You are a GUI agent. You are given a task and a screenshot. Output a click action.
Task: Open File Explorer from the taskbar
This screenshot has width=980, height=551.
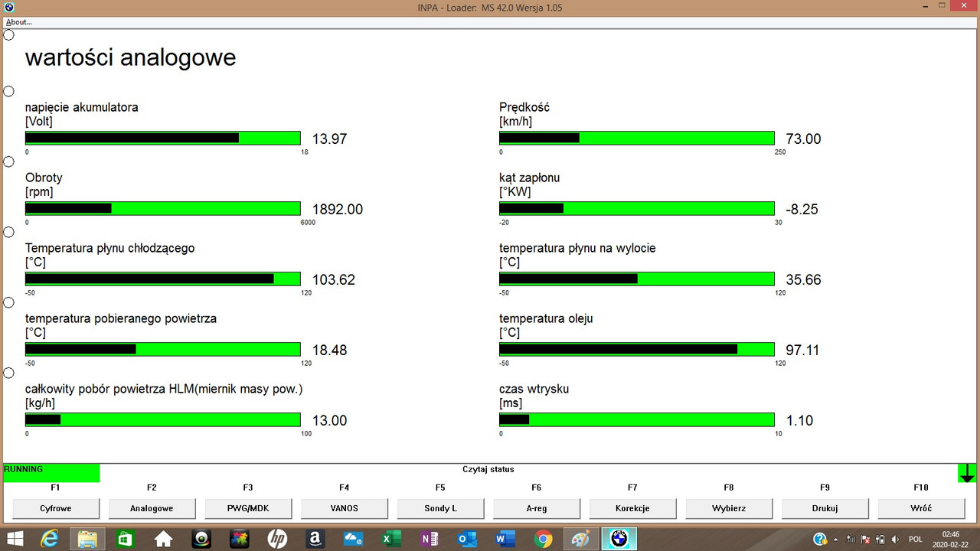(88, 539)
